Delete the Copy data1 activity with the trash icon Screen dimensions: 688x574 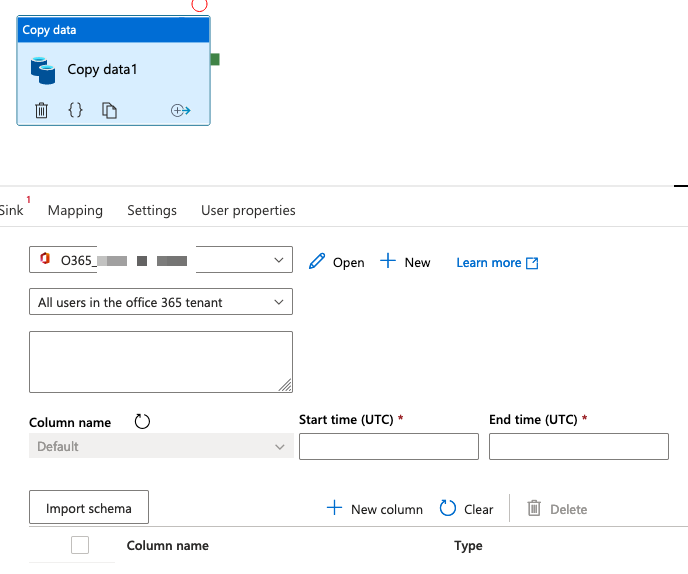tap(41, 110)
